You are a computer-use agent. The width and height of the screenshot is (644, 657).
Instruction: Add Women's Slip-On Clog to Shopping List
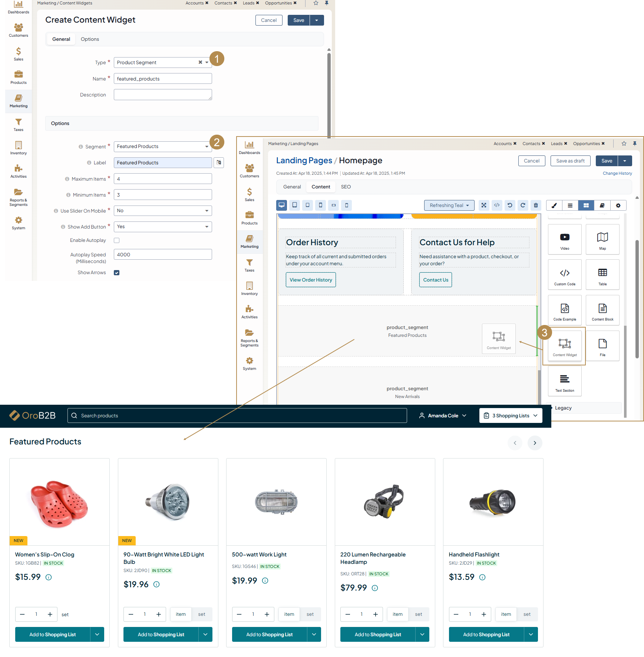tap(53, 635)
